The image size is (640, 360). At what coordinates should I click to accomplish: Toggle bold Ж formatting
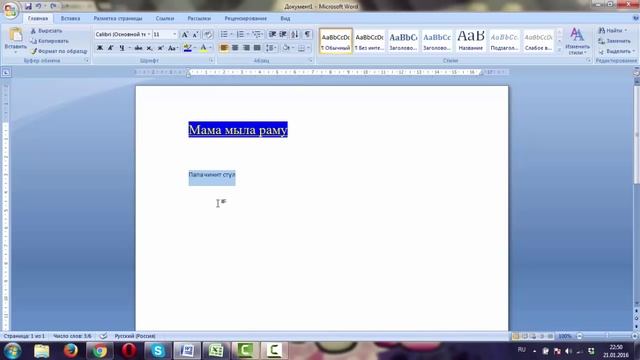[x=100, y=48]
